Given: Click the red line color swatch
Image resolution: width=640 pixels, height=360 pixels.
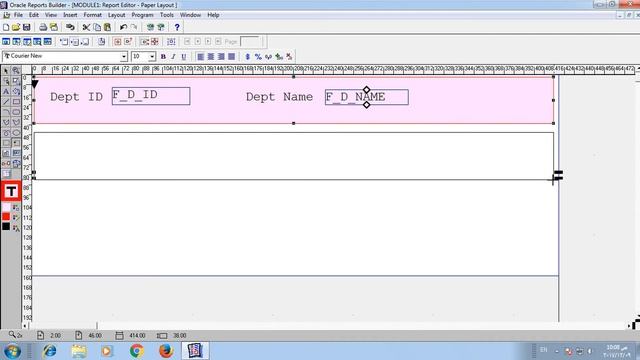Looking at the screenshot, I should 6,217.
